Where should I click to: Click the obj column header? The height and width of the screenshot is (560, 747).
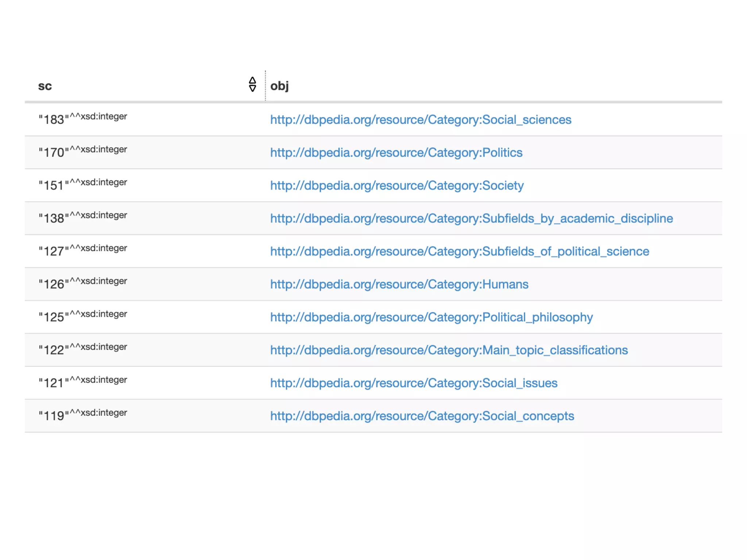(x=279, y=86)
